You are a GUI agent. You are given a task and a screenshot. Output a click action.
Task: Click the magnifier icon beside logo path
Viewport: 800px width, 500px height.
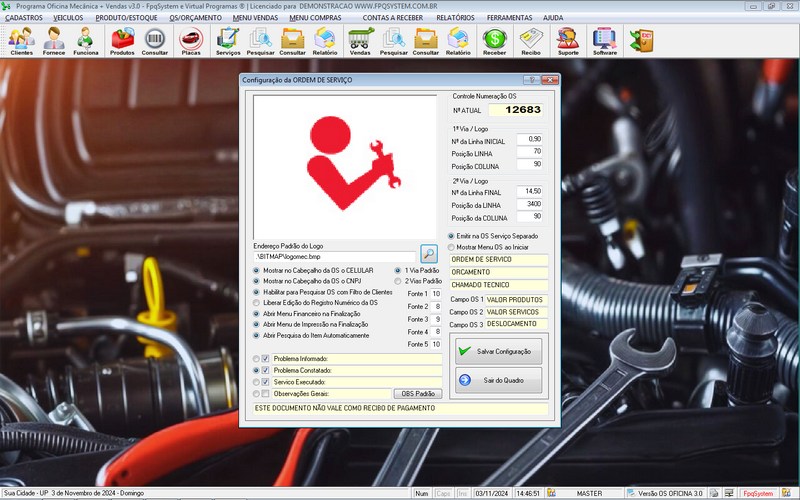pos(429,254)
